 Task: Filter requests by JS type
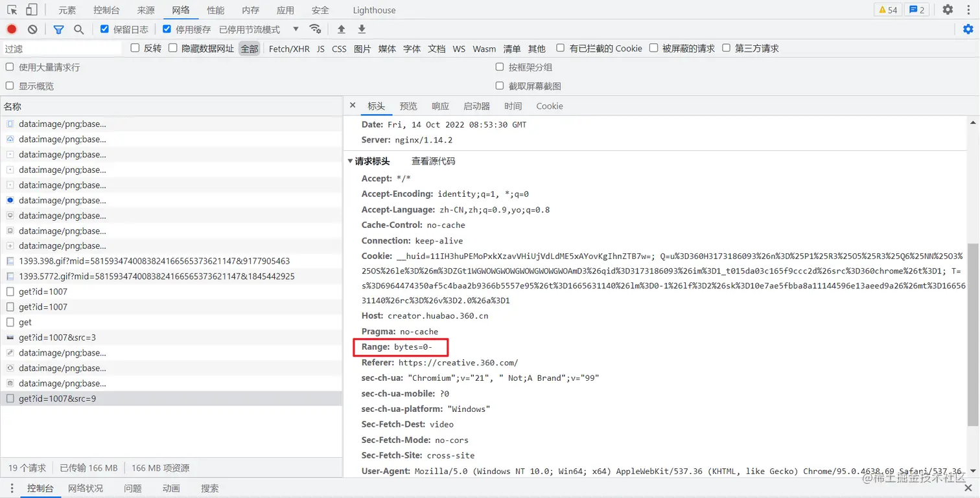click(x=320, y=49)
